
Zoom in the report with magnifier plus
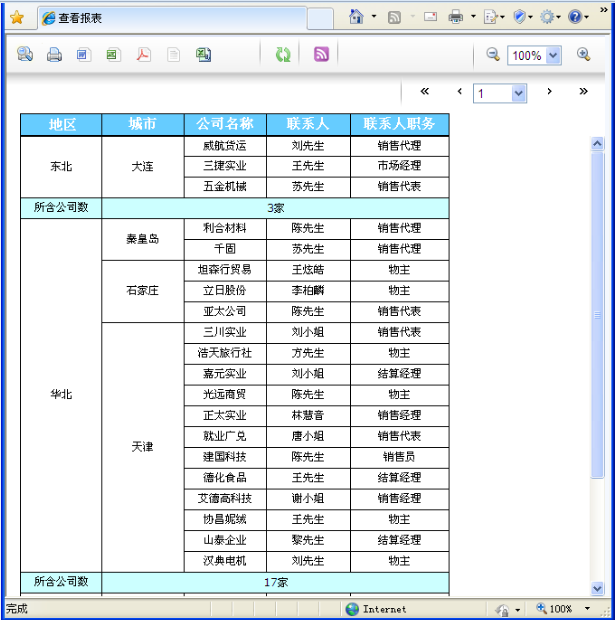pos(583,54)
